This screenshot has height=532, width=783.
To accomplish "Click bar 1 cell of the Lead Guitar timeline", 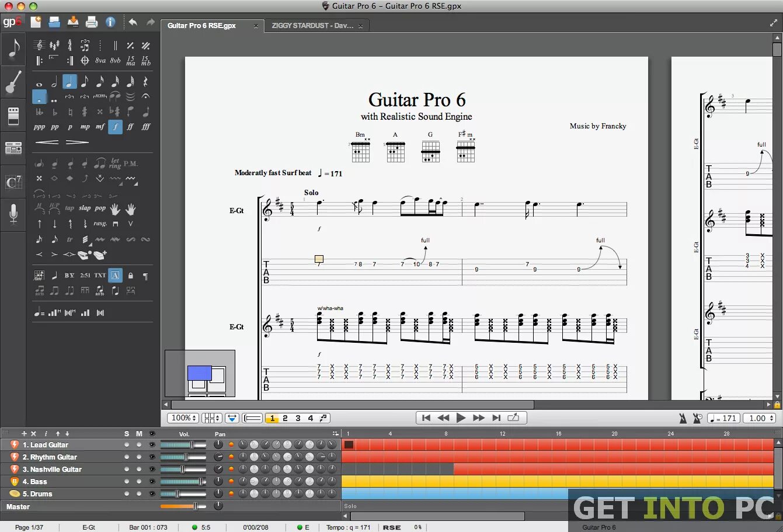I will pos(349,445).
